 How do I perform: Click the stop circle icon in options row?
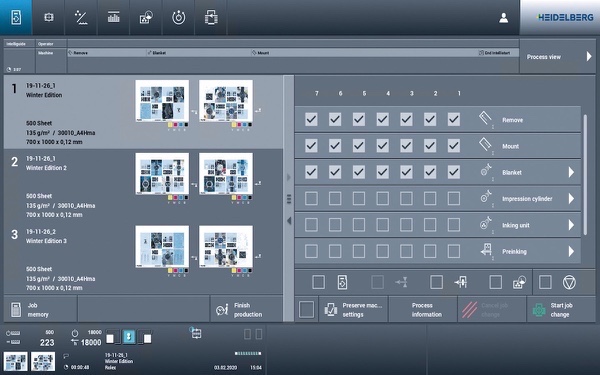click(x=569, y=282)
